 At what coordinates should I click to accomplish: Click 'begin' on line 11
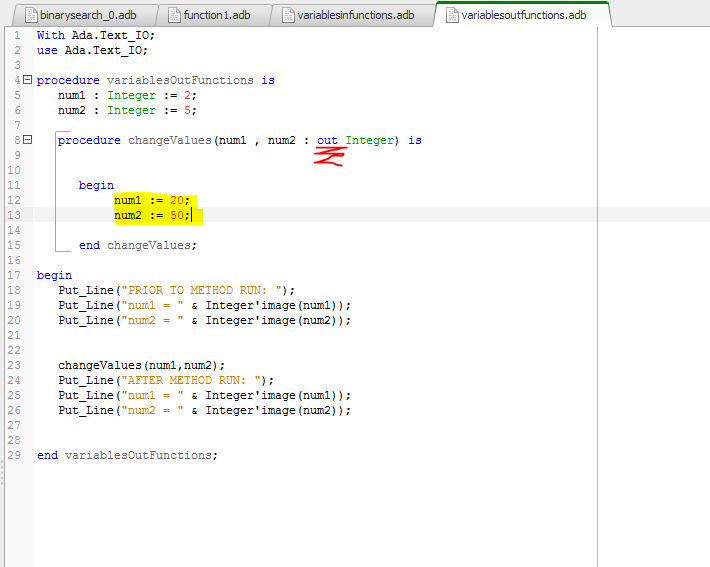coord(96,185)
